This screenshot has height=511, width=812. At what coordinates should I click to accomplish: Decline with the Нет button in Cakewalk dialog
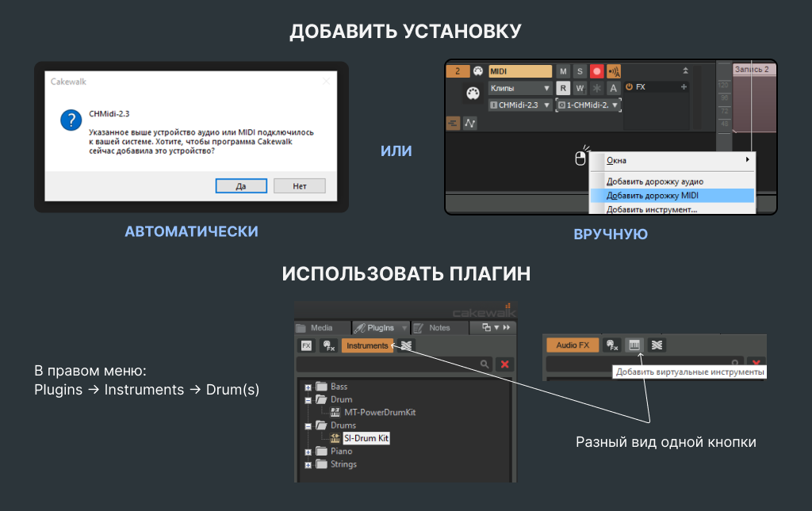(x=299, y=185)
